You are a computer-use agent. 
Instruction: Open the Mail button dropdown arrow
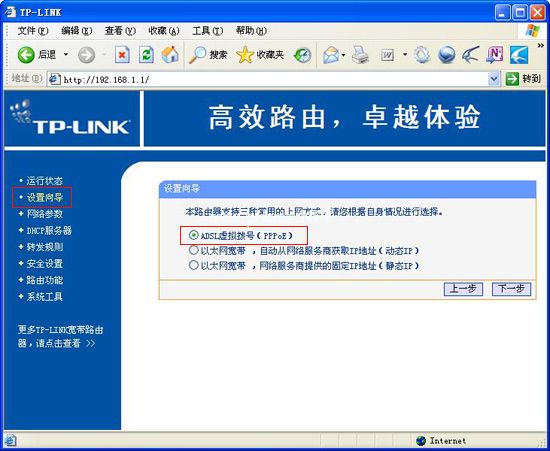pos(343,55)
